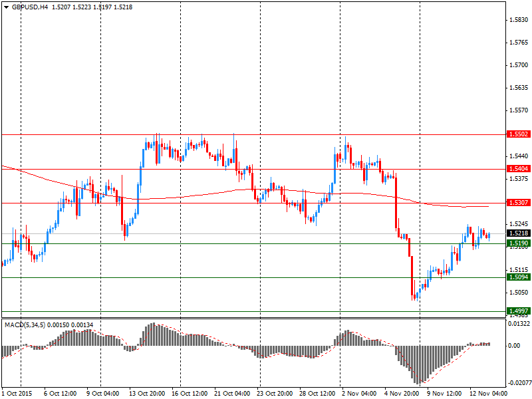This screenshot has height=399, width=532.
Task: Select the 1.5404 red level label
Action: click(518, 169)
